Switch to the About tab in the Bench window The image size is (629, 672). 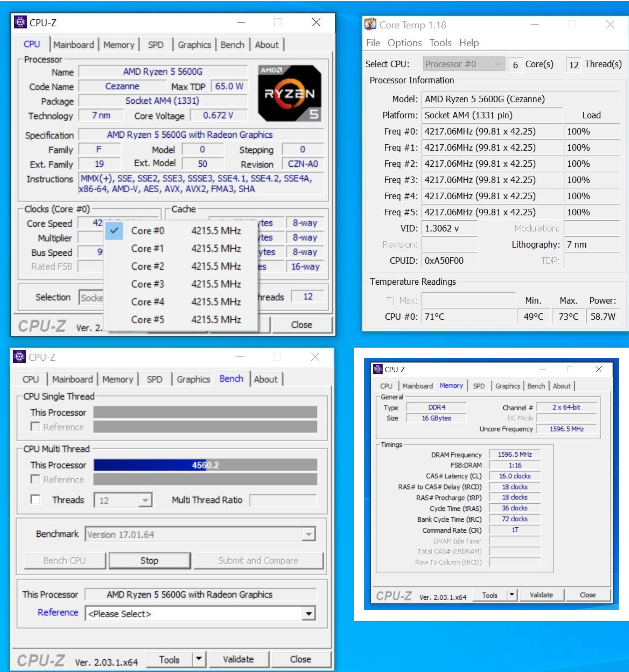pos(266,379)
